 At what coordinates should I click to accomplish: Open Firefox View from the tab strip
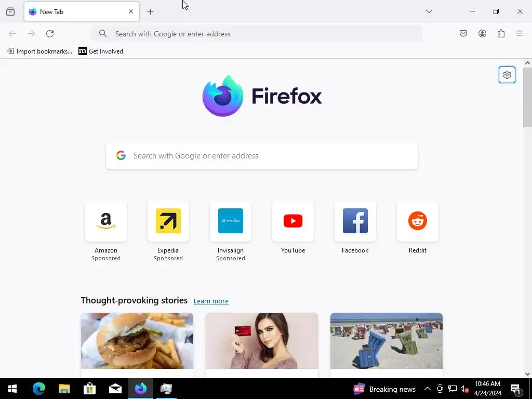click(x=10, y=11)
